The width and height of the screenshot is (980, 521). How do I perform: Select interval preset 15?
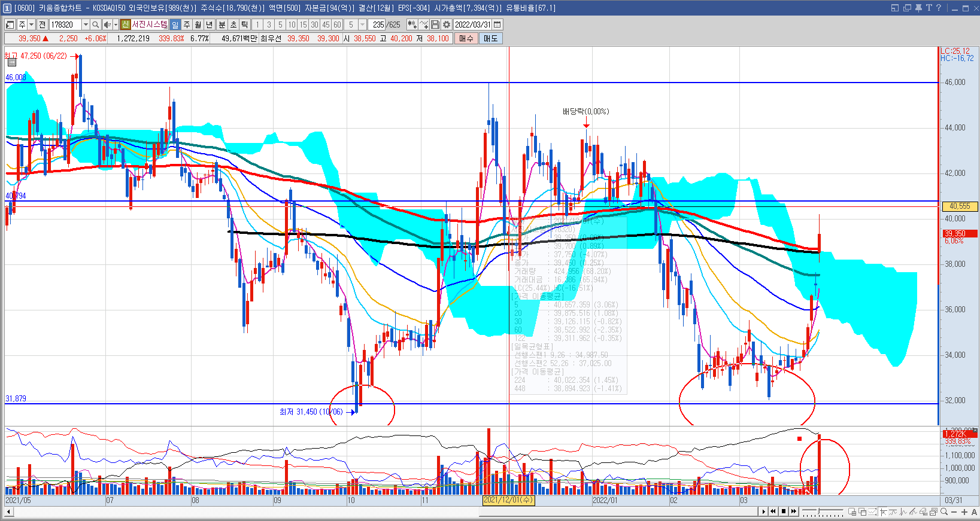click(303, 25)
